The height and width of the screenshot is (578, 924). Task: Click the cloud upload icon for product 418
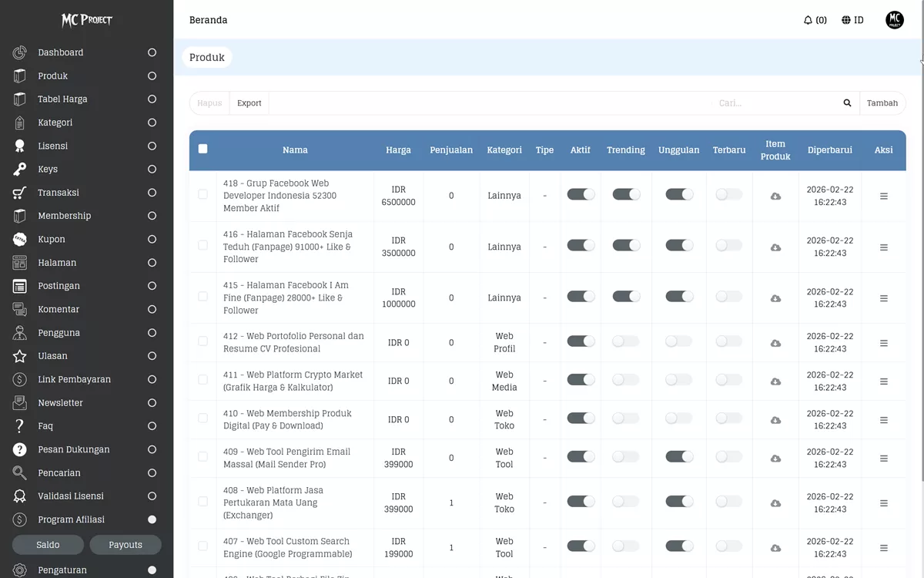[775, 196]
